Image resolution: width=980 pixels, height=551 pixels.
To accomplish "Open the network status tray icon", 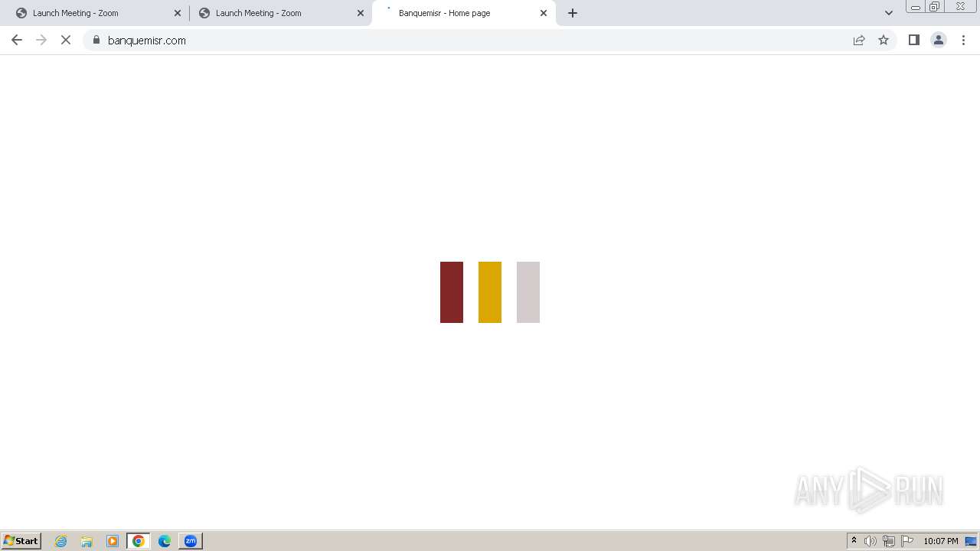I will click(x=889, y=541).
